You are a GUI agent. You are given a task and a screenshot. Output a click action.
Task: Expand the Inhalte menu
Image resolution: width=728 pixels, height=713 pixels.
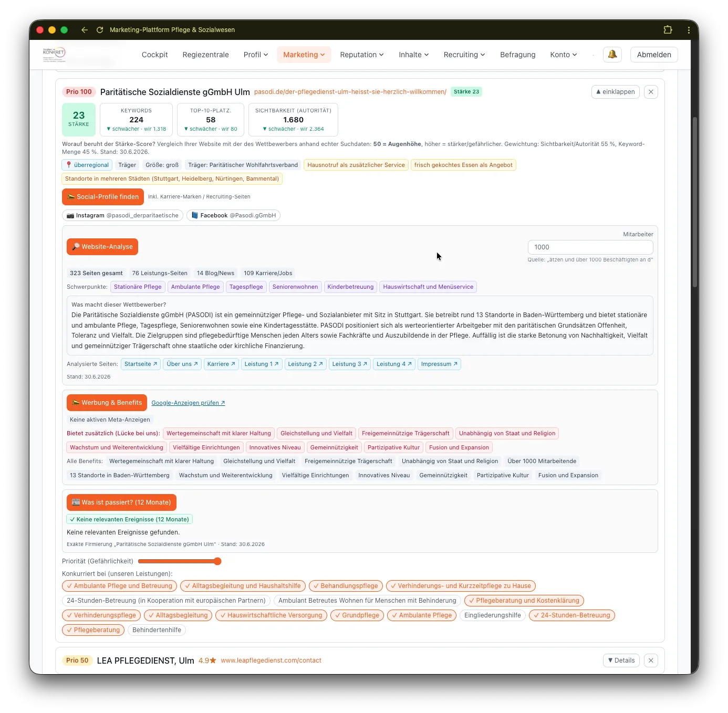414,55
